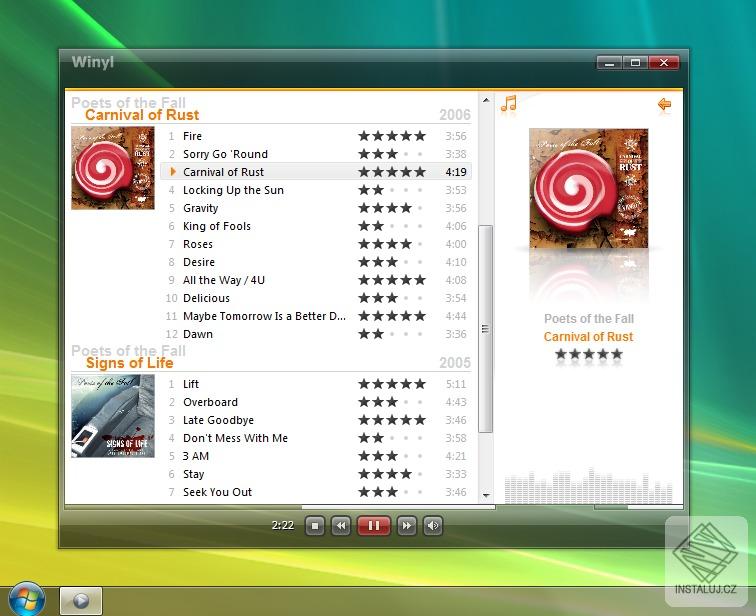Click the large Carnival of Rust cover art
This screenshot has width=756, height=616.
pos(589,188)
